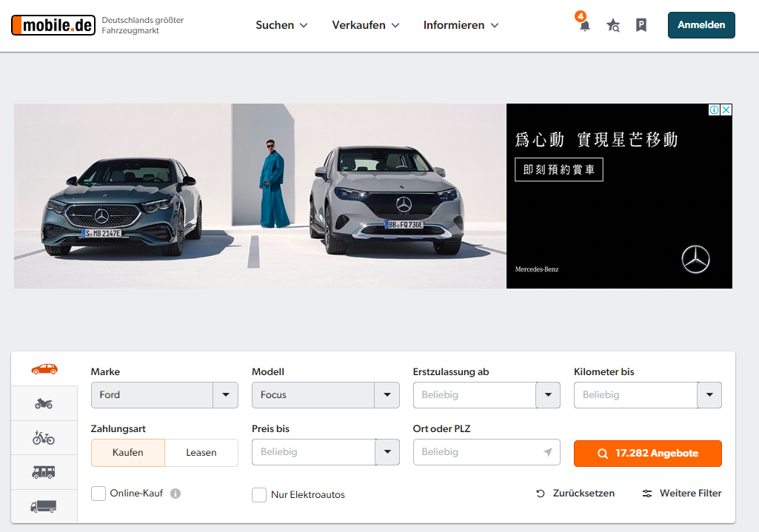
Task: Select the truck category icon
Action: click(x=44, y=506)
